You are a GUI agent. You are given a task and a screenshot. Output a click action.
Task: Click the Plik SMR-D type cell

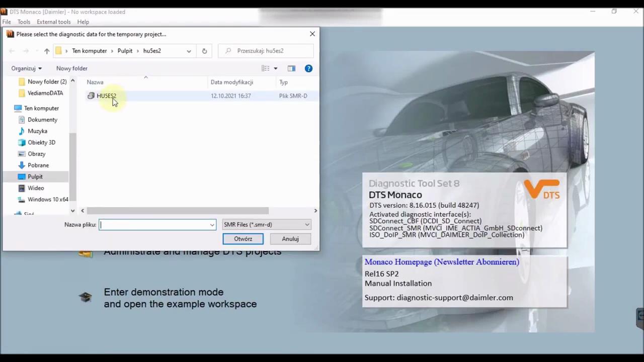[x=293, y=96]
